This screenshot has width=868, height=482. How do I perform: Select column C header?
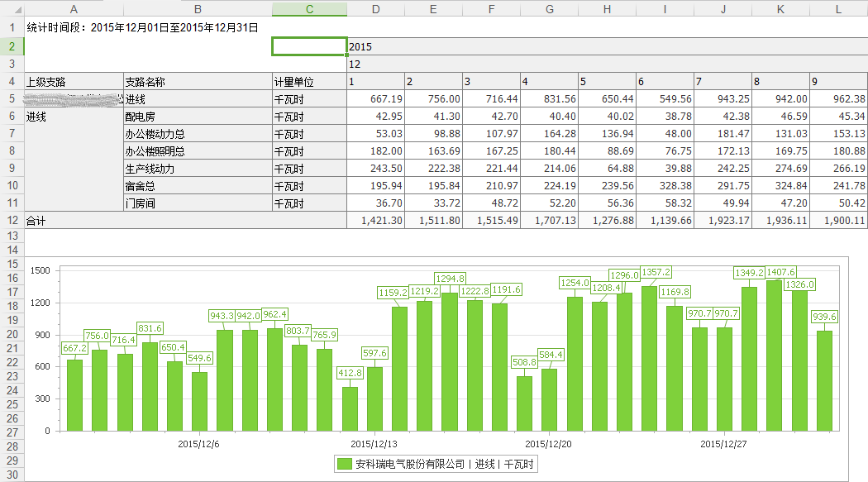tap(309, 8)
